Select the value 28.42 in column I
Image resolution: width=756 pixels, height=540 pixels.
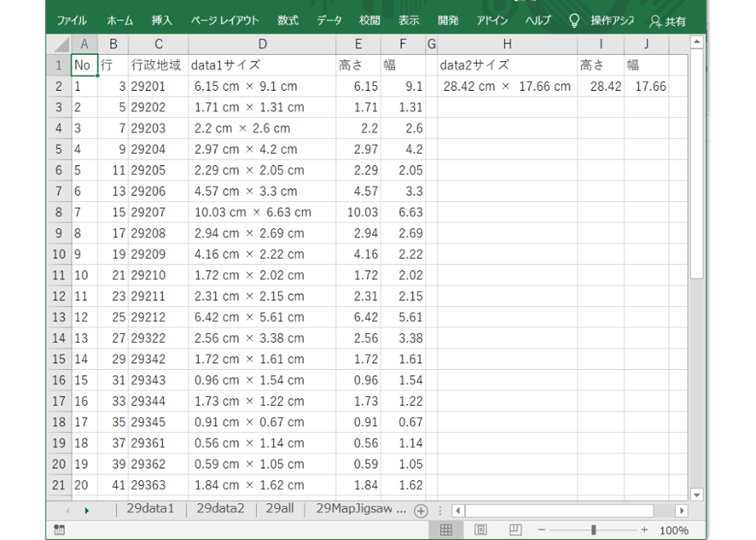(x=601, y=86)
